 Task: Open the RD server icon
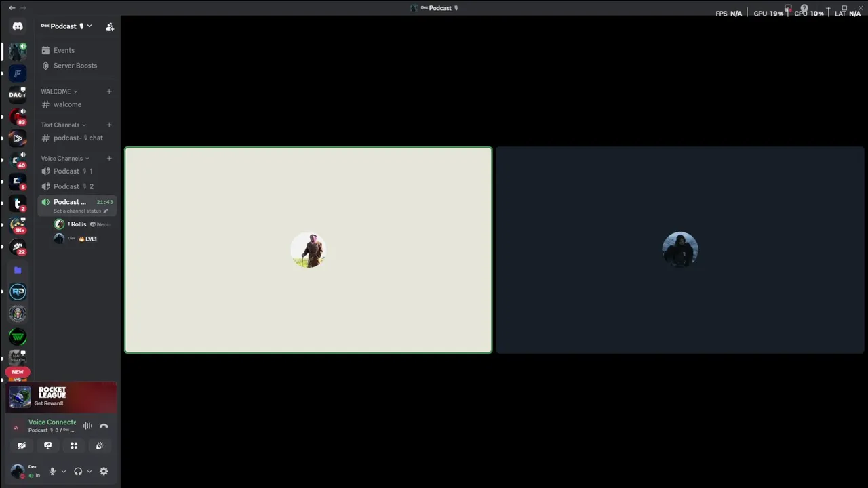click(x=18, y=291)
